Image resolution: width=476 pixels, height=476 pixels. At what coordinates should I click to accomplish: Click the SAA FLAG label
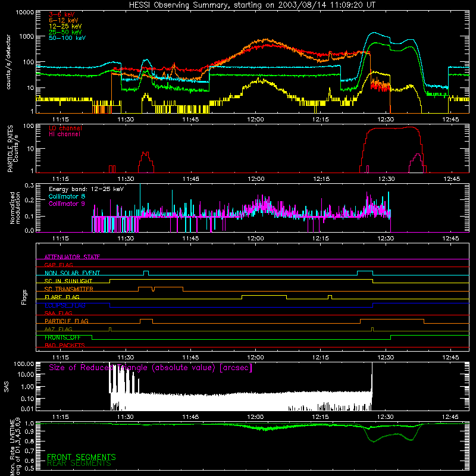coord(58,313)
